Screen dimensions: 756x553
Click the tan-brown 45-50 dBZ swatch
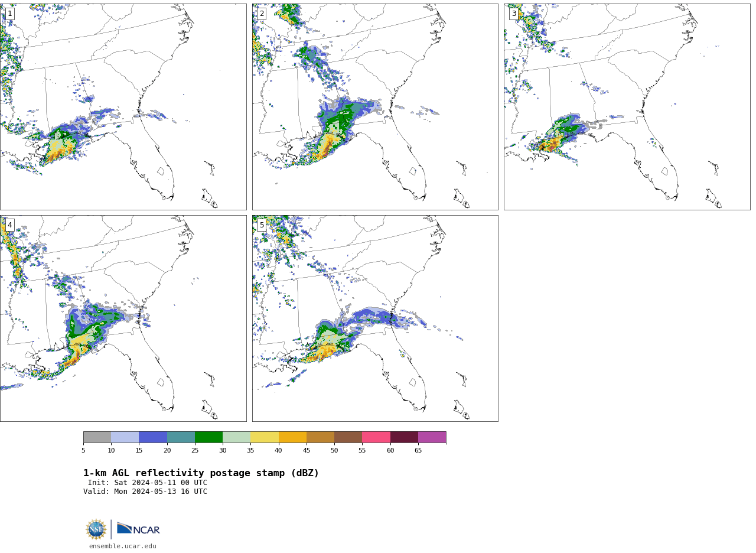[320, 437]
